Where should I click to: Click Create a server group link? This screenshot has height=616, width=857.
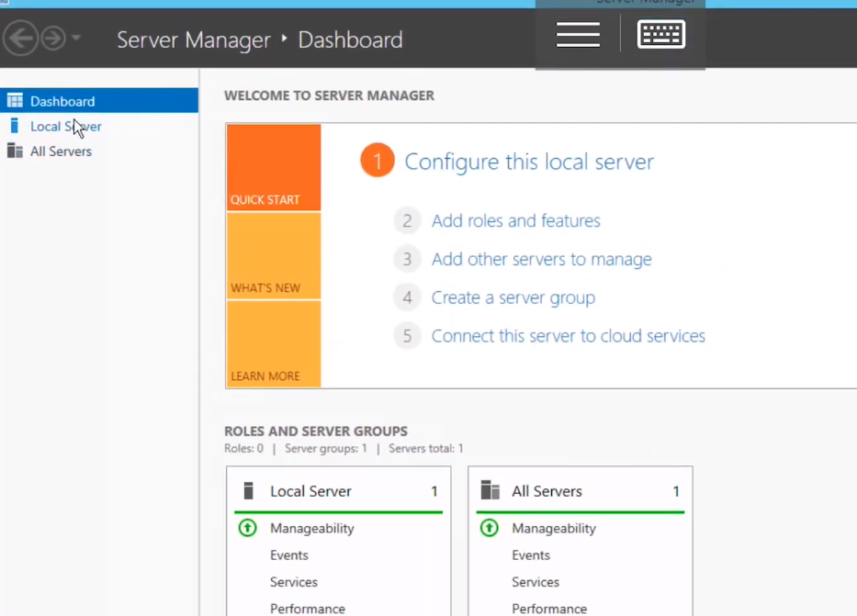pos(513,298)
